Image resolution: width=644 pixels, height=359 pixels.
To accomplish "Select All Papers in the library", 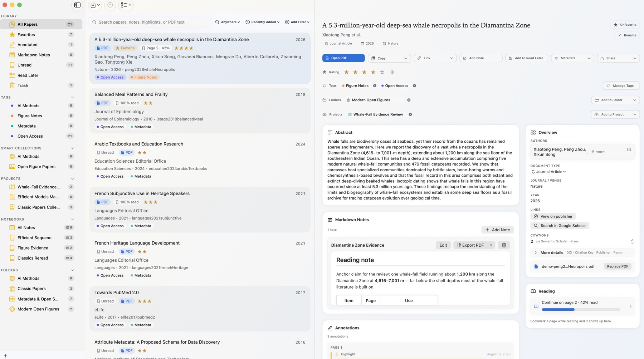I will (x=41, y=24).
